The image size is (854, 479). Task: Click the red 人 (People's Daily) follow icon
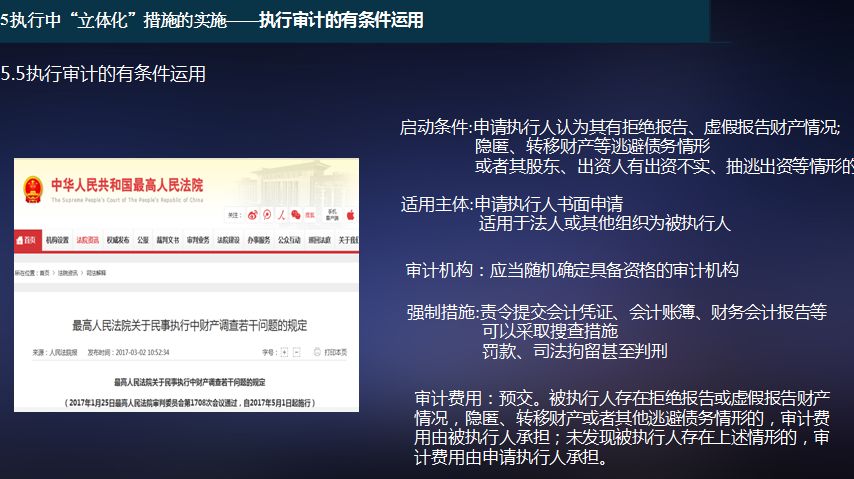point(282,215)
